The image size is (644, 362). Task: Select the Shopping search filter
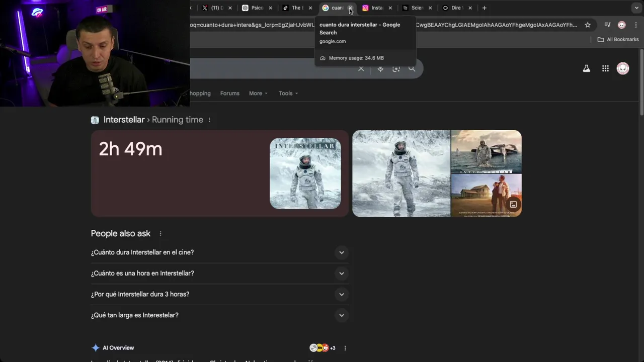(x=200, y=93)
